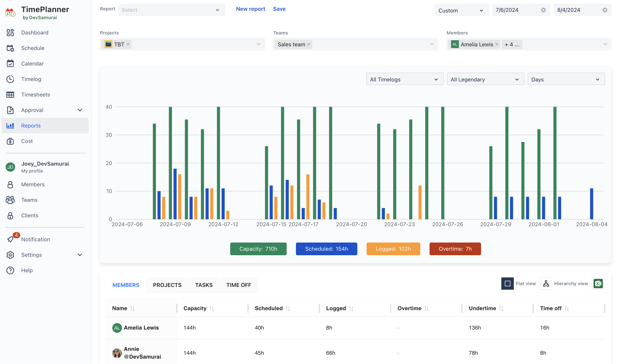Switch to the PROJECTS tab
Screen dimensions: 619x364
[167, 285]
